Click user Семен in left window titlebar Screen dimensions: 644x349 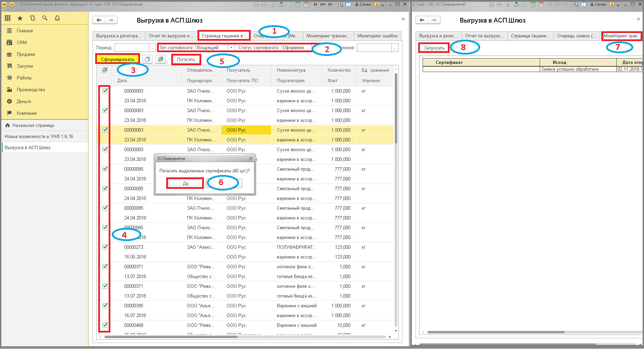click(363, 4)
